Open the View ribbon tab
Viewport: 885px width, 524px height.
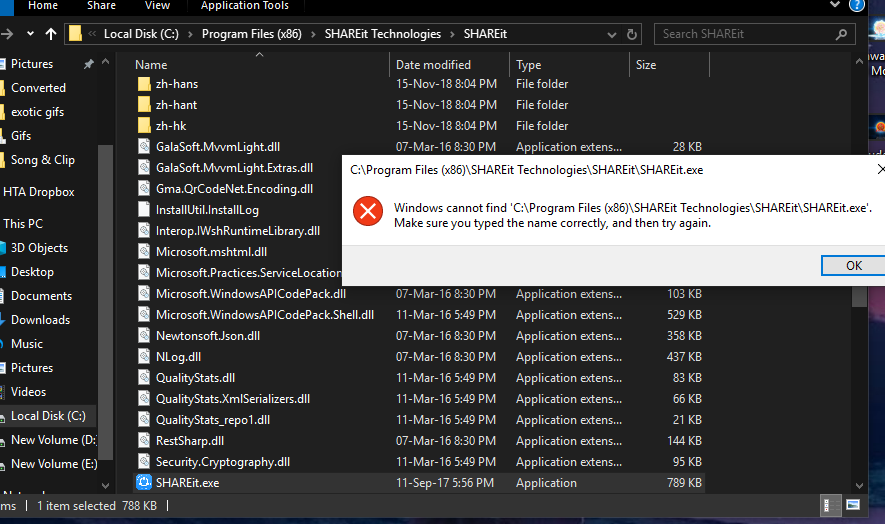coord(157,6)
